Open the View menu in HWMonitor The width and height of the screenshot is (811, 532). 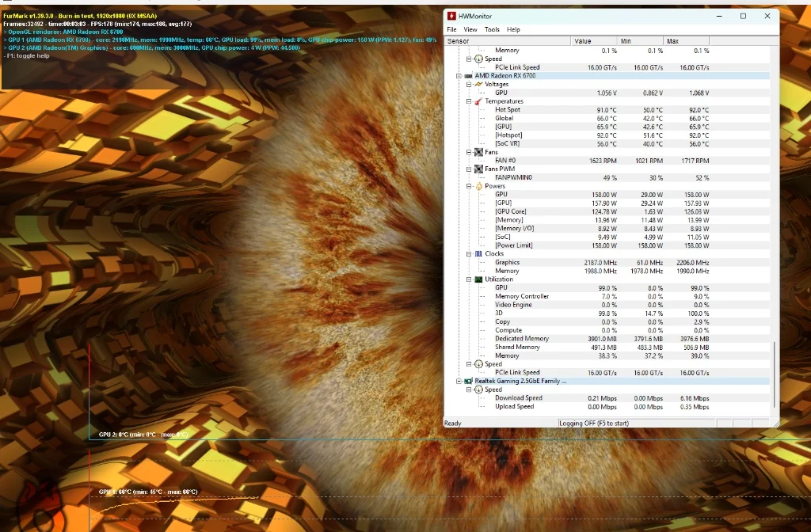click(470, 29)
